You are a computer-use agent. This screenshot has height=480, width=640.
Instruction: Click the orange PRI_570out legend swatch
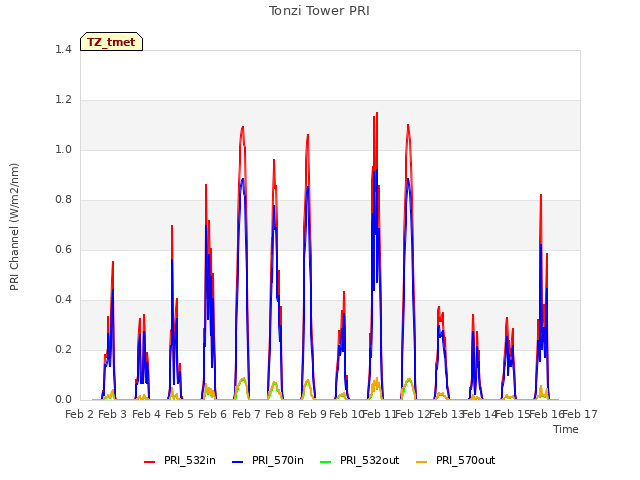point(421,462)
